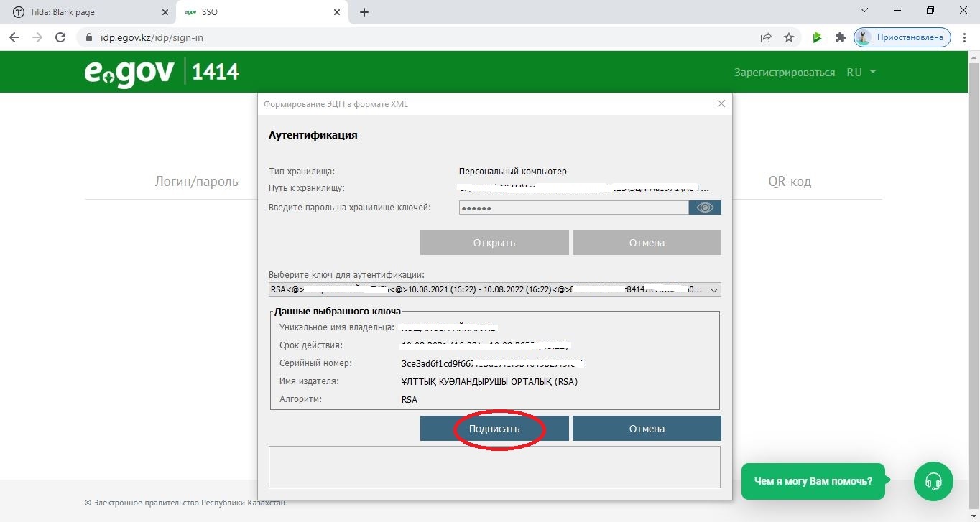Open the tab search chevron

pyautogui.click(x=866, y=11)
